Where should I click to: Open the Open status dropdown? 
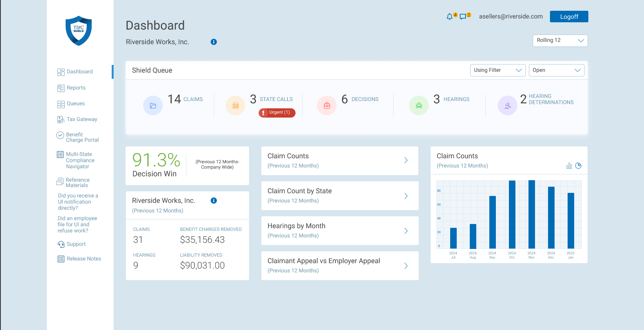click(x=556, y=70)
